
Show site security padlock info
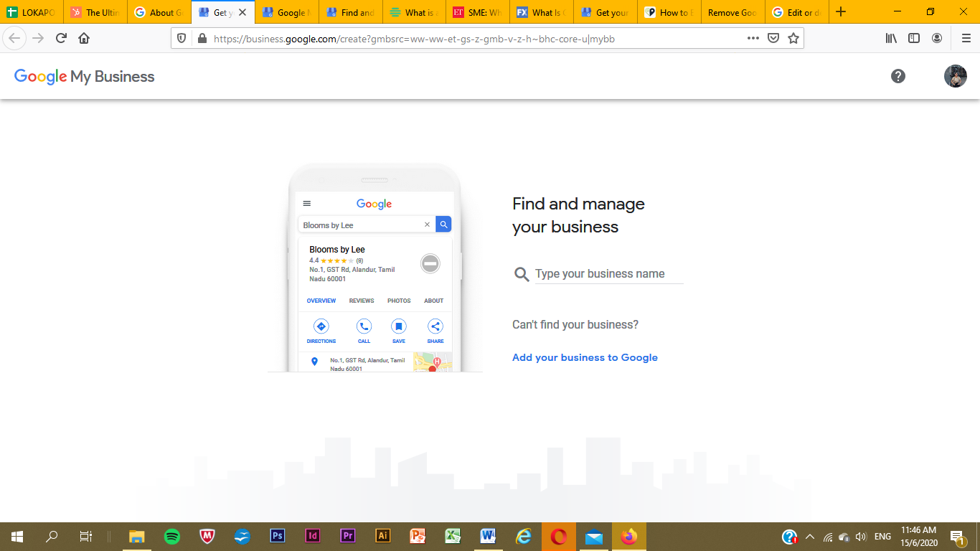202,39
